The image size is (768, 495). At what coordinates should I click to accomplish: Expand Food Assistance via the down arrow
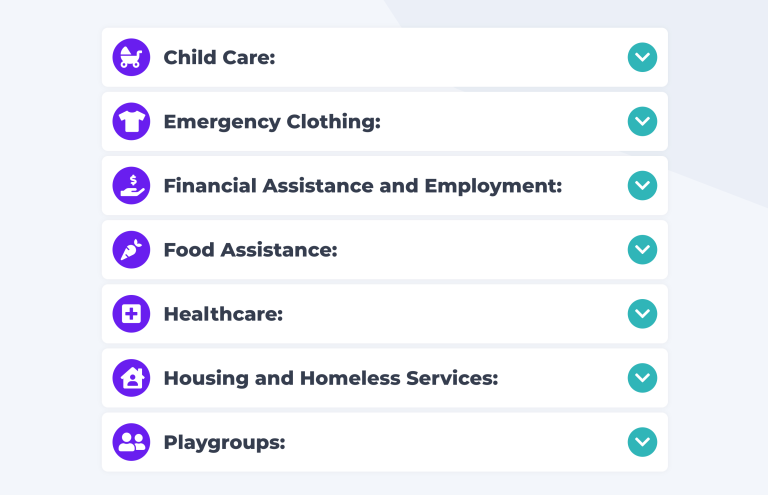click(x=642, y=250)
